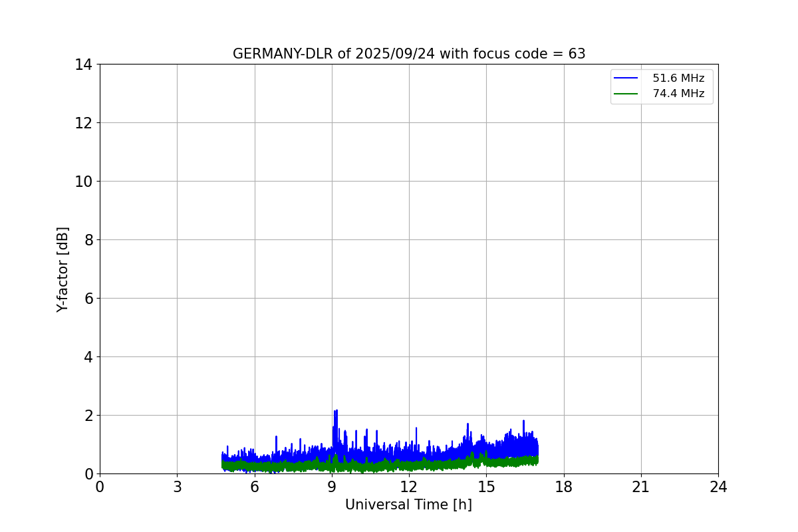Screen dimensions: 798x532
Task: Click y-axis tick label 14
Action: point(84,65)
